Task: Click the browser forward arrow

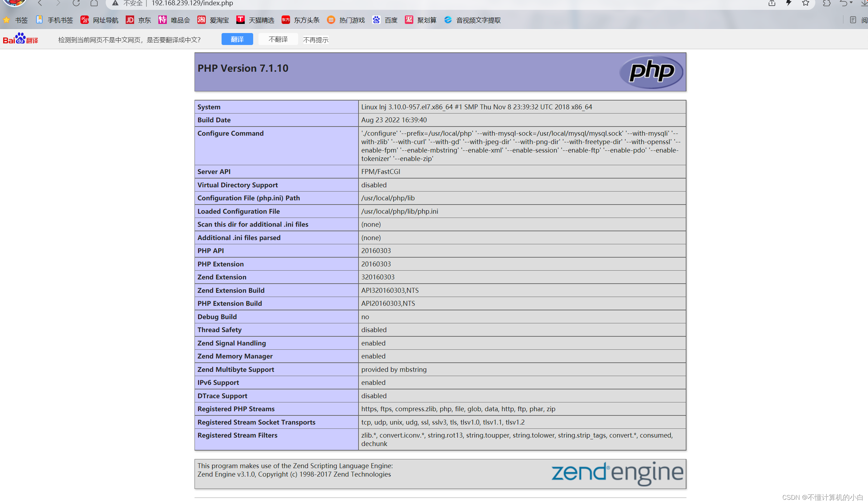Action: click(x=58, y=3)
